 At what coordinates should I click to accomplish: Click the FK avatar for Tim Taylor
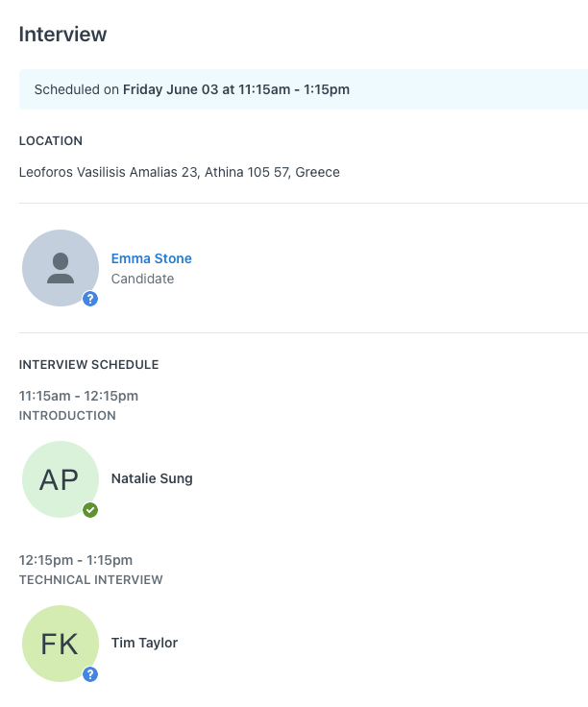[61, 644]
